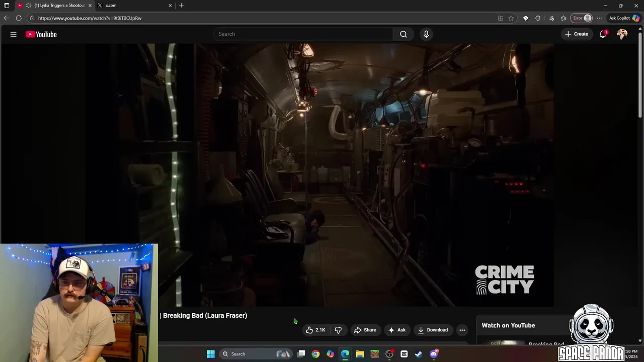Open Steam from the taskbar
The height and width of the screenshot is (362, 644).
tap(419, 354)
